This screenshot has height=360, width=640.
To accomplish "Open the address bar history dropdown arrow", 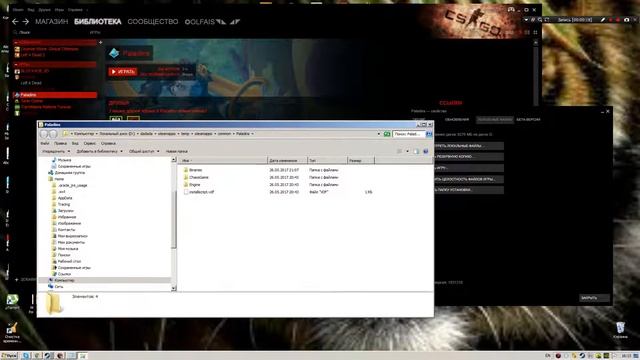I will click(379, 134).
